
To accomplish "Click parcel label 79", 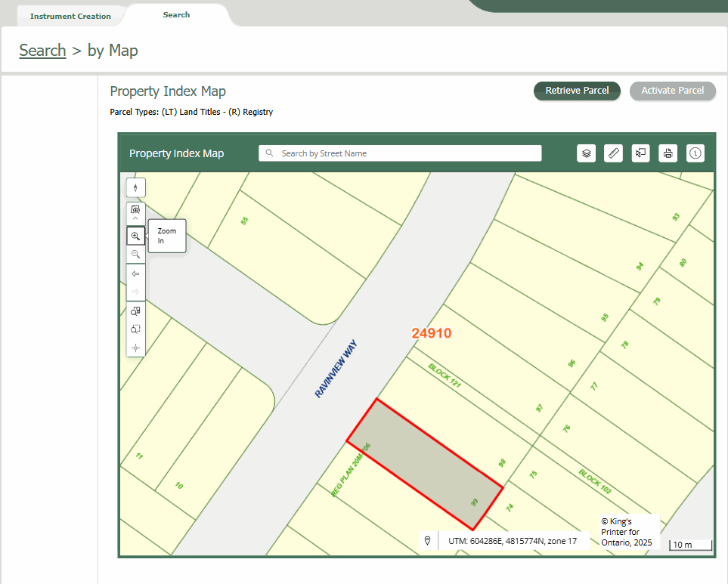I will coord(656,301).
